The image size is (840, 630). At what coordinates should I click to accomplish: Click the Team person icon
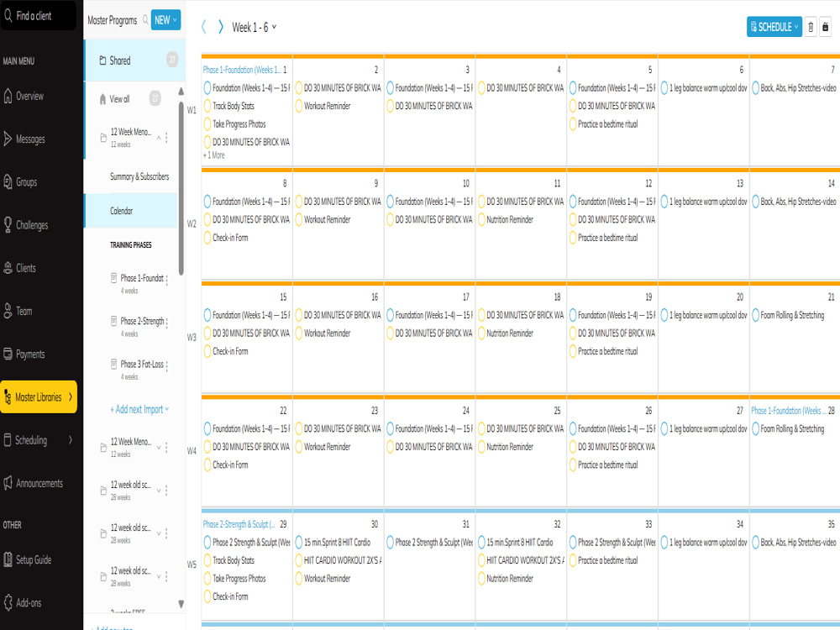tap(8, 311)
